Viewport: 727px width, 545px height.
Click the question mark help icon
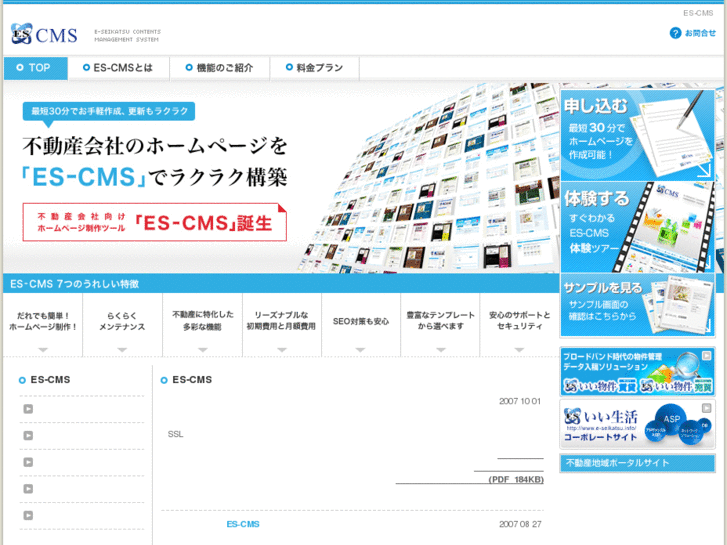[x=675, y=33]
